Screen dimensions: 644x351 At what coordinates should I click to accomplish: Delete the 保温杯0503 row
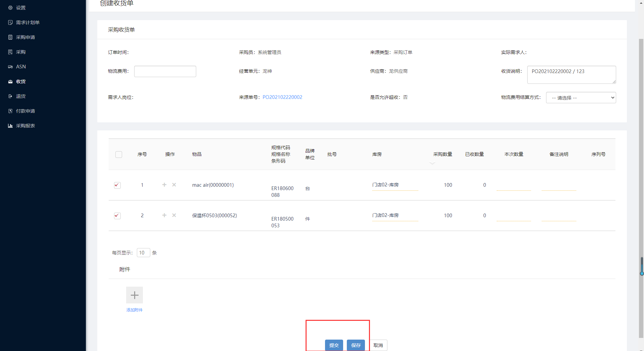pyautogui.click(x=174, y=215)
